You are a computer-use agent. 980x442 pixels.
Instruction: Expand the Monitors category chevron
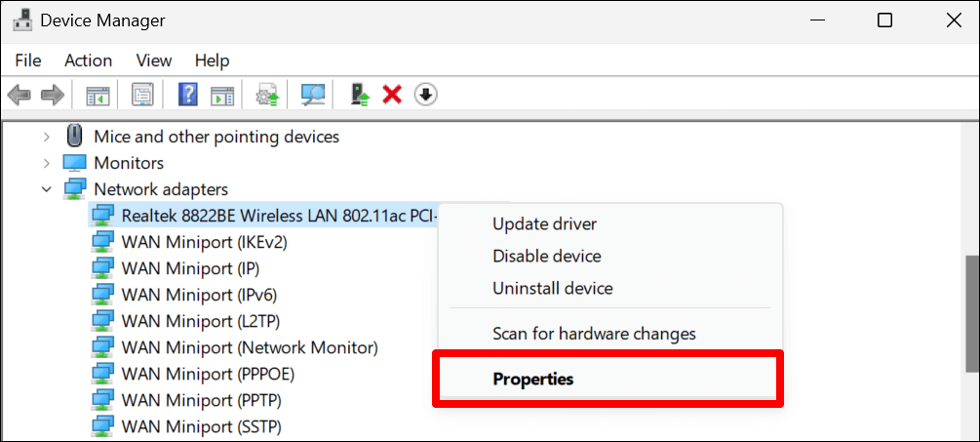[x=47, y=163]
